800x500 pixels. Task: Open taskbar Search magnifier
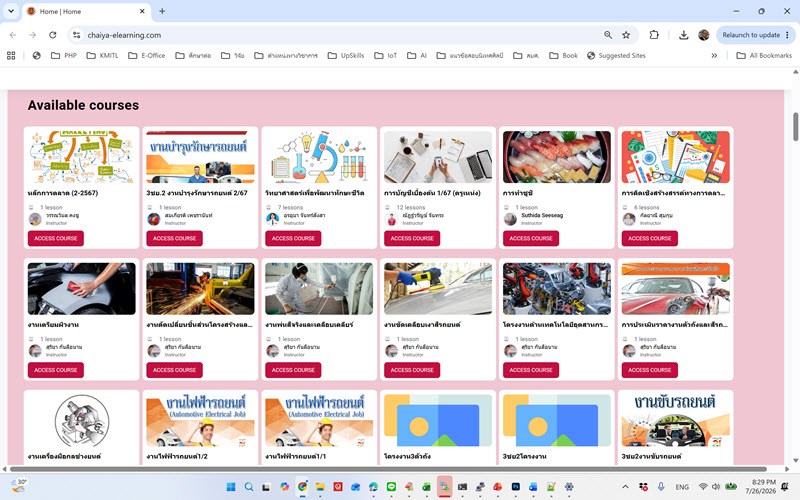point(248,487)
